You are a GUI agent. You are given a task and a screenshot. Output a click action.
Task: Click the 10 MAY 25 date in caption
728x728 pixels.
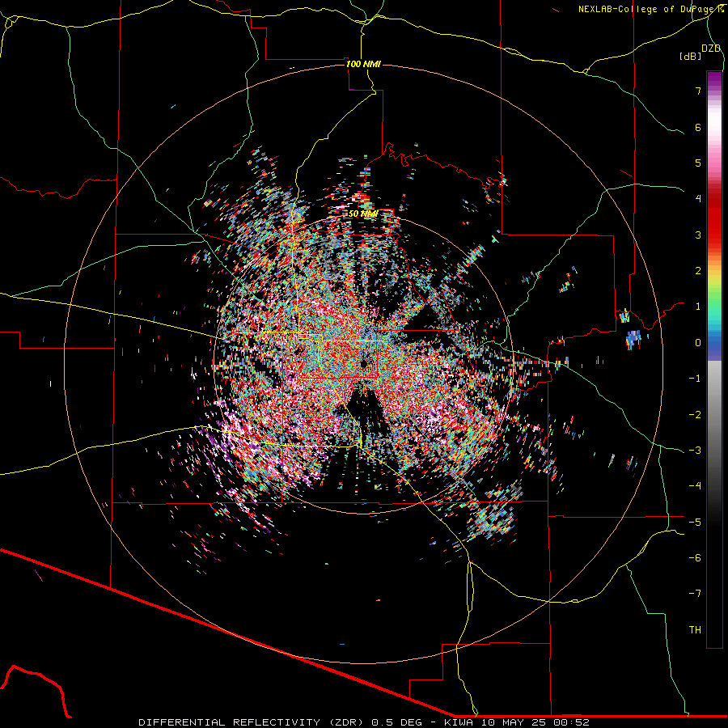(513, 722)
